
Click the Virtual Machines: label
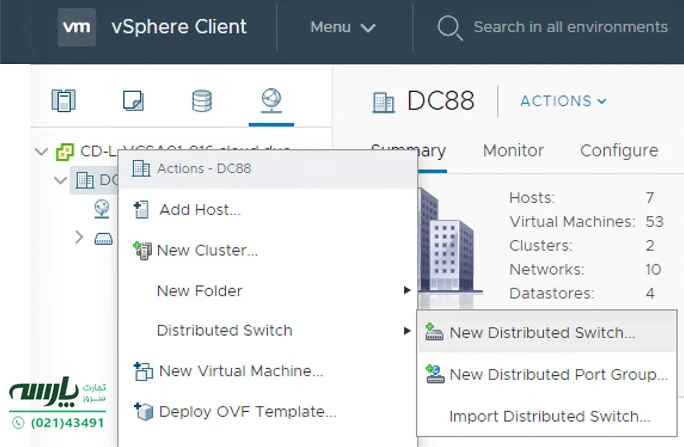point(572,222)
